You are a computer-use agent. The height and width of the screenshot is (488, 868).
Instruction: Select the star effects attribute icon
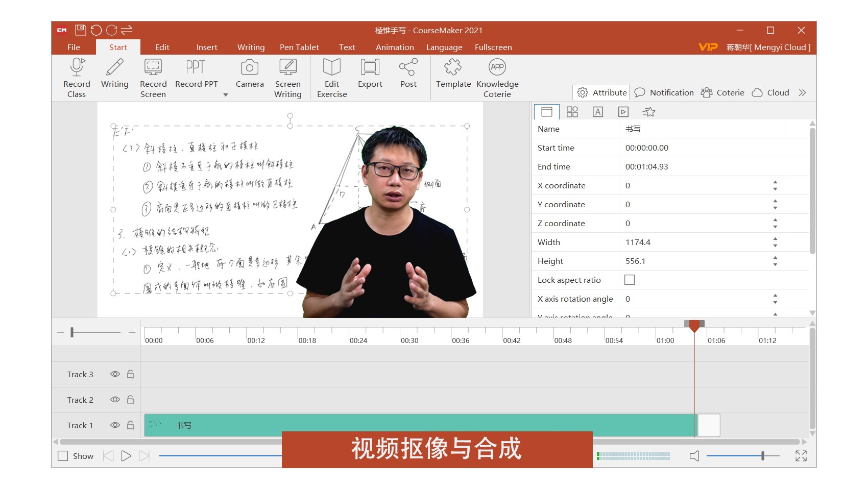649,112
